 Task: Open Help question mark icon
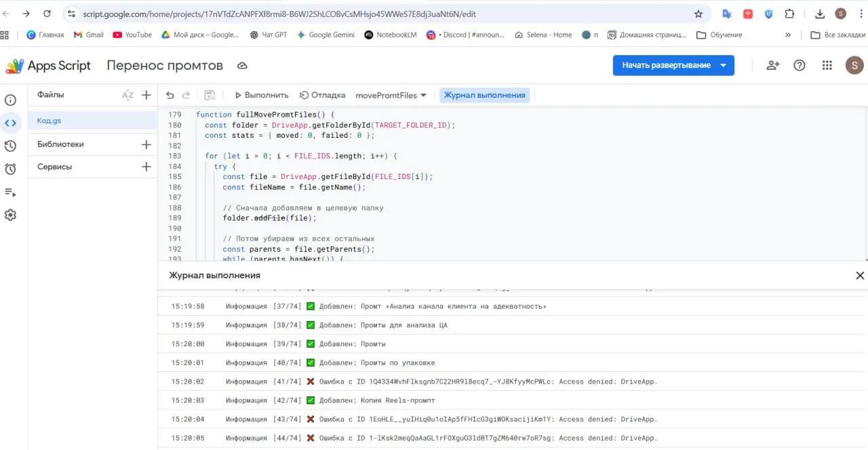click(x=800, y=65)
